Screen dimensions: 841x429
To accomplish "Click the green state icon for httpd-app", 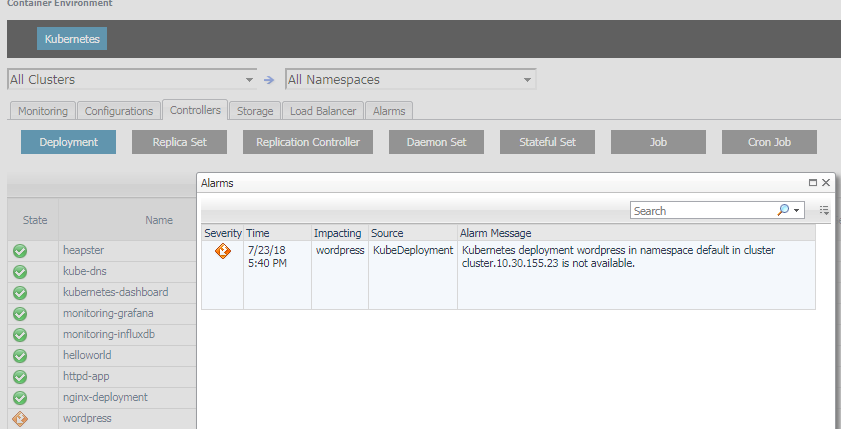I will 20,377.
